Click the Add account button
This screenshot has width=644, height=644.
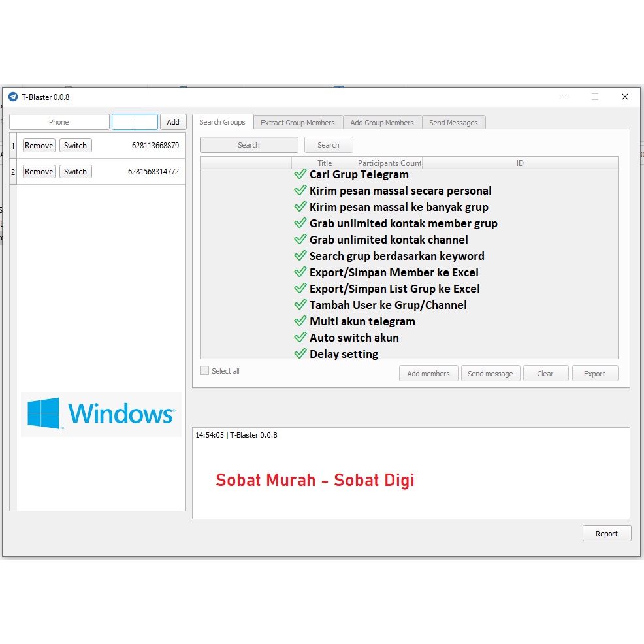point(173,122)
